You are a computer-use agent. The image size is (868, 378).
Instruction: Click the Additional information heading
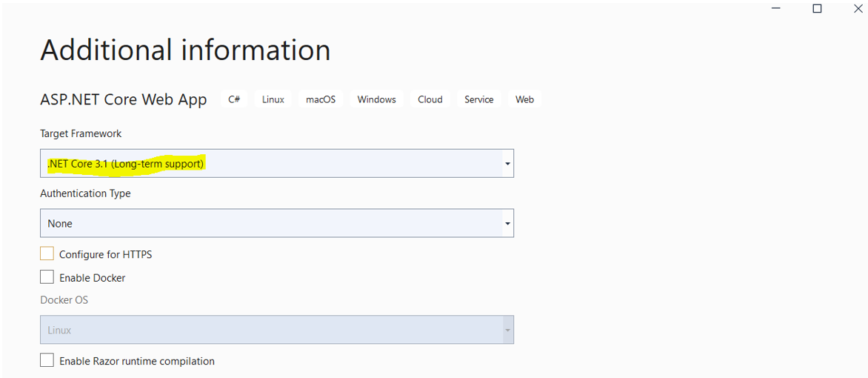185,50
